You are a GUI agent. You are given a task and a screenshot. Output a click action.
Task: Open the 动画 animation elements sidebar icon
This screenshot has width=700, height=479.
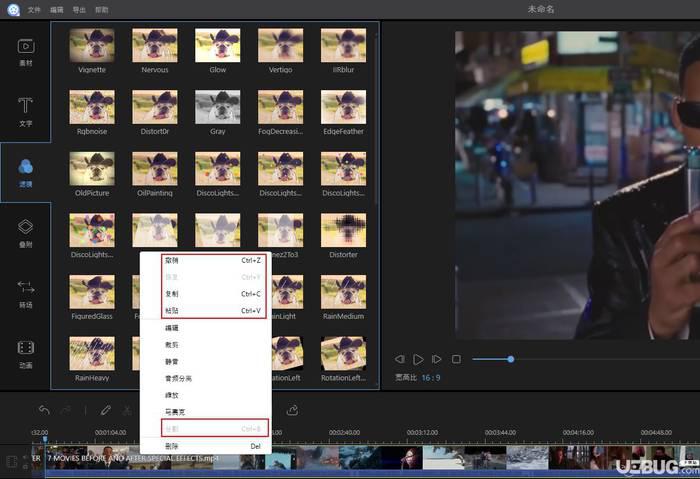pyautogui.click(x=26, y=348)
